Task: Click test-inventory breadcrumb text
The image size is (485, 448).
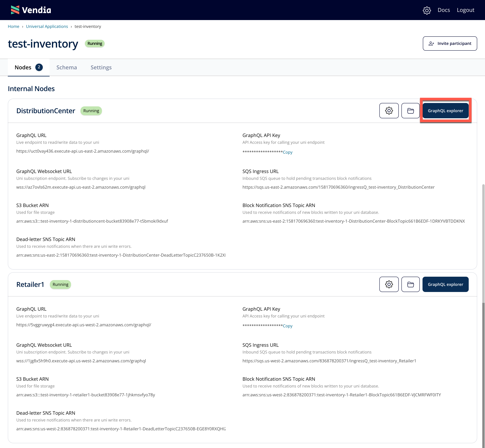Action: [88, 26]
